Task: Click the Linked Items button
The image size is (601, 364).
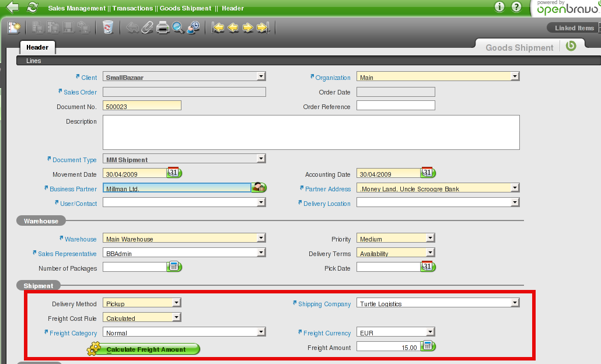Action: [x=574, y=28]
